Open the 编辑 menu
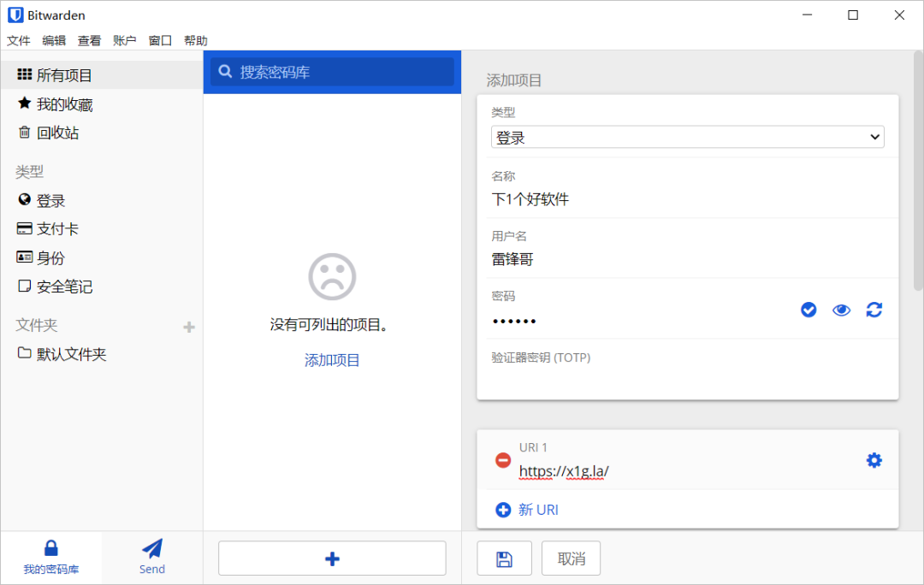The width and height of the screenshot is (924, 585). 54,41
